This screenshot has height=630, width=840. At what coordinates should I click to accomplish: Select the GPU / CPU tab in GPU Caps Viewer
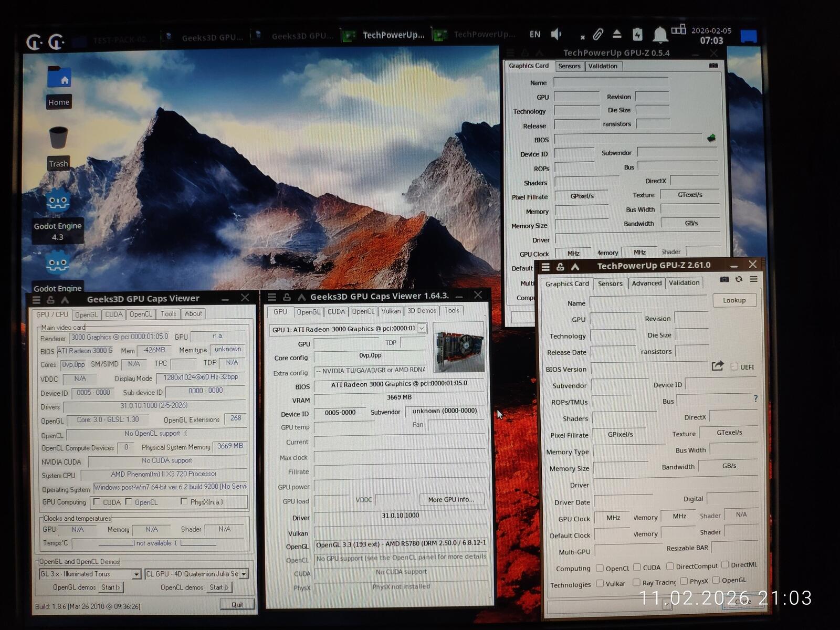pos(52,314)
